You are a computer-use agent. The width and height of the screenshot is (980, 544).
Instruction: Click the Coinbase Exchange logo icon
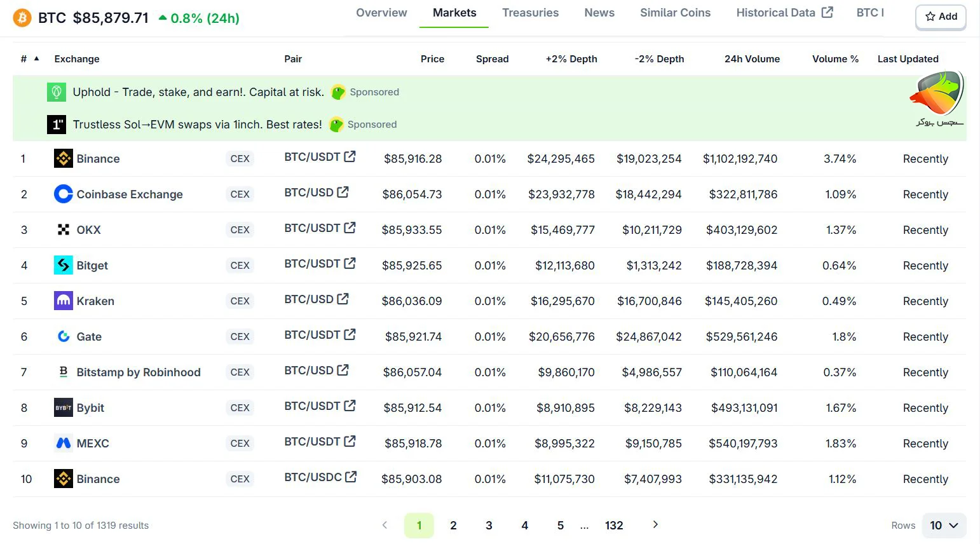[x=64, y=194]
